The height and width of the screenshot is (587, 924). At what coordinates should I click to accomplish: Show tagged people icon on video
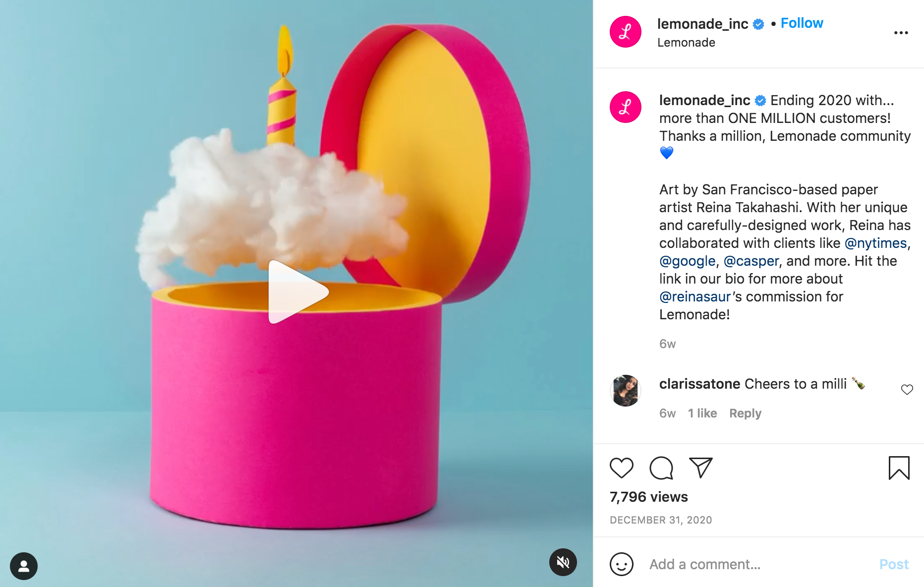(24, 566)
